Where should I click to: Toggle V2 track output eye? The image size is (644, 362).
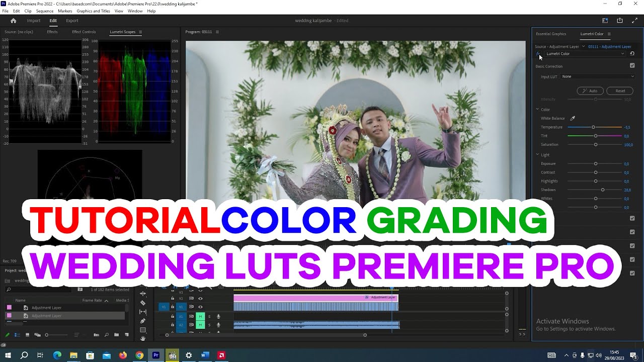(x=200, y=298)
